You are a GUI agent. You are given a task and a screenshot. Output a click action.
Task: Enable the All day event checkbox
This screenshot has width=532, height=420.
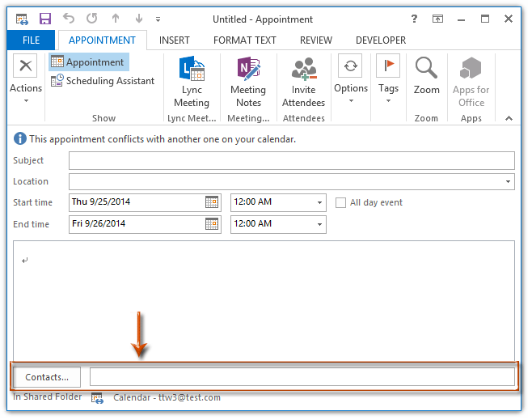tap(341, 203)
